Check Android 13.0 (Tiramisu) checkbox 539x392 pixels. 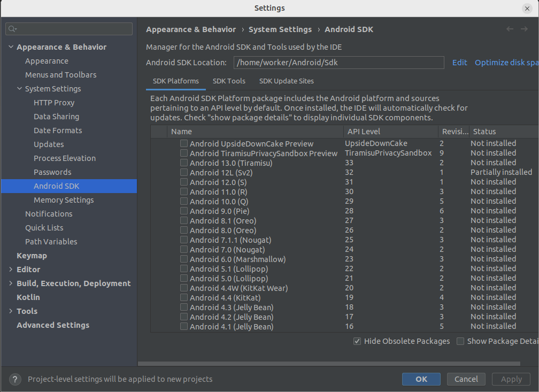pos(184,163)
